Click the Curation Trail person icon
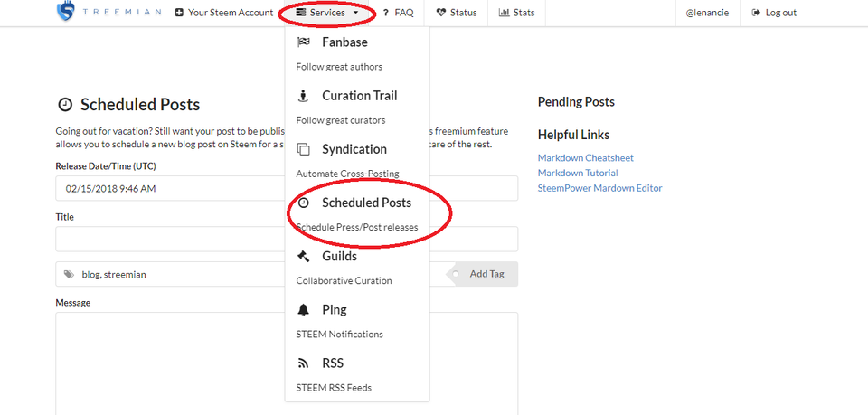The image size is (868, 415). pos(303,96)
